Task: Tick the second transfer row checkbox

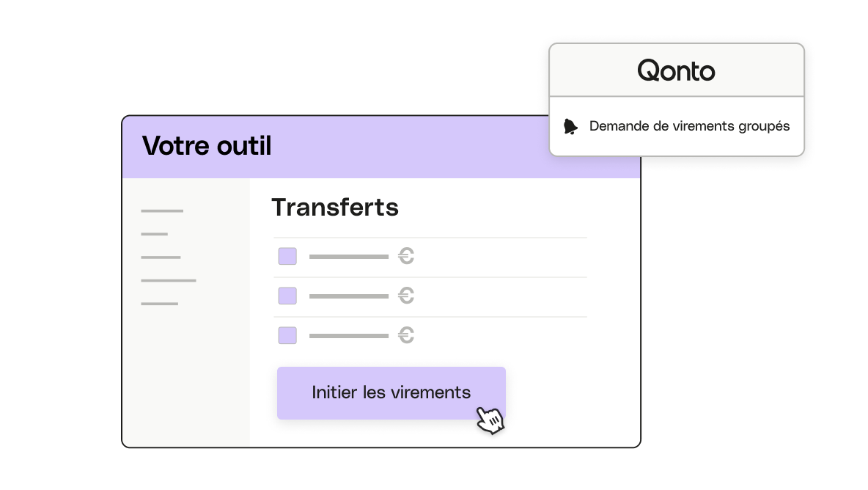Action: pyautogui.click(x=287, y=296)
